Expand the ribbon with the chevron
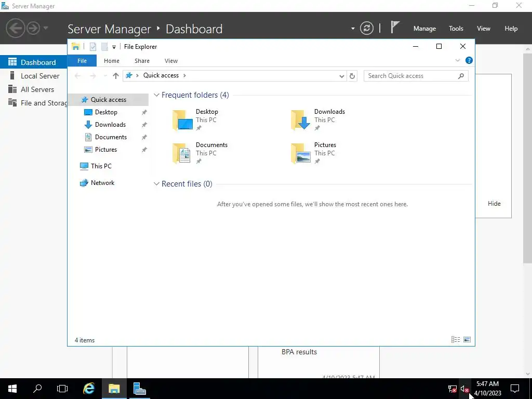 [457, 60]
